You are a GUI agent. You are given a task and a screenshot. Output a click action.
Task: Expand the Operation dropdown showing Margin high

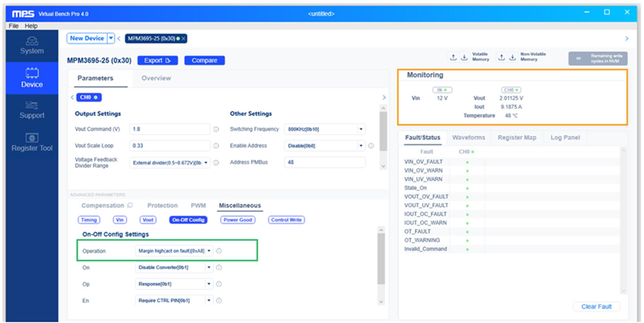(x=174, y=251)
